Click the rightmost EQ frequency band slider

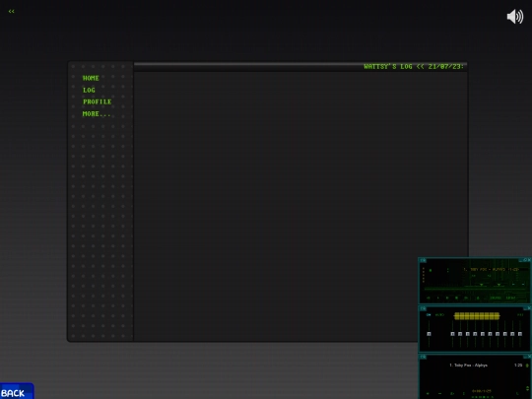click(520, 334)
